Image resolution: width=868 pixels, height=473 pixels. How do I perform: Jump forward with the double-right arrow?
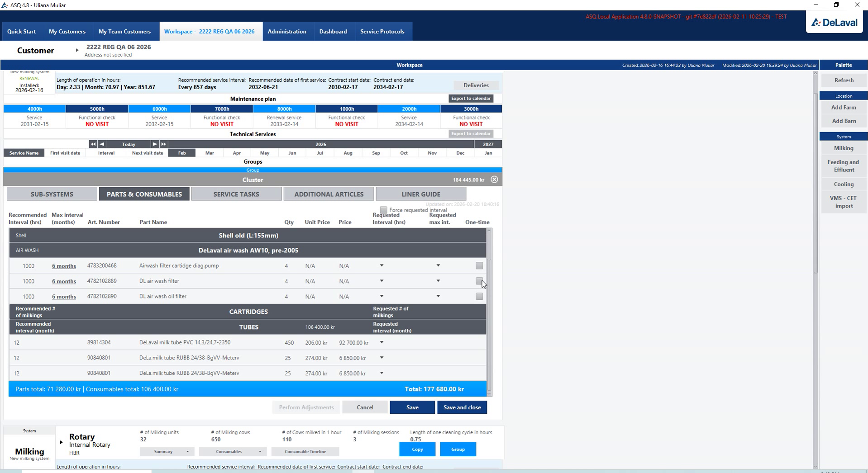[x=164, y=144]
